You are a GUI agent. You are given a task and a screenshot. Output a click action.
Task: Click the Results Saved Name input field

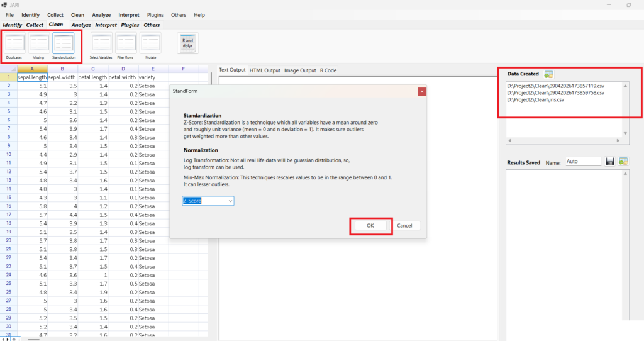coord(583,162)
